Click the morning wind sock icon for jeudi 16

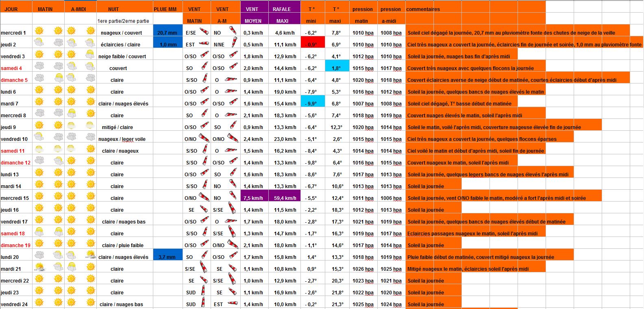click(205, 208)
